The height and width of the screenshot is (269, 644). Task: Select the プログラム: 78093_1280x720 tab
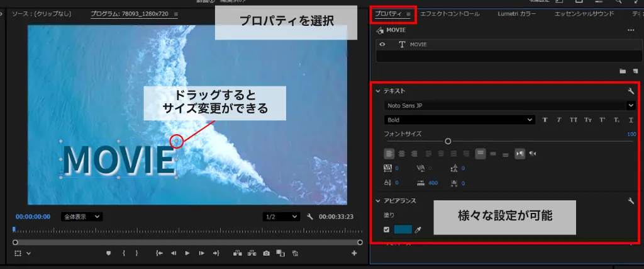[130, 14]
